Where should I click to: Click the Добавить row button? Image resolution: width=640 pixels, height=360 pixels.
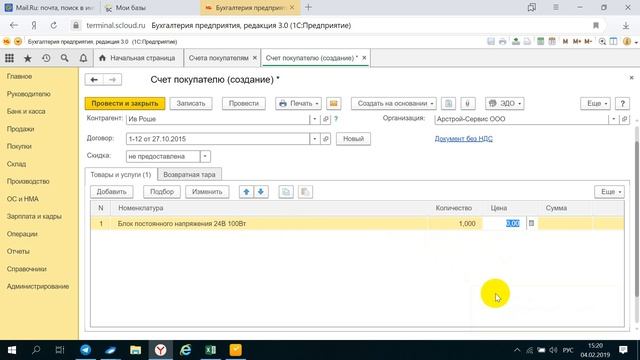point(111,191)
